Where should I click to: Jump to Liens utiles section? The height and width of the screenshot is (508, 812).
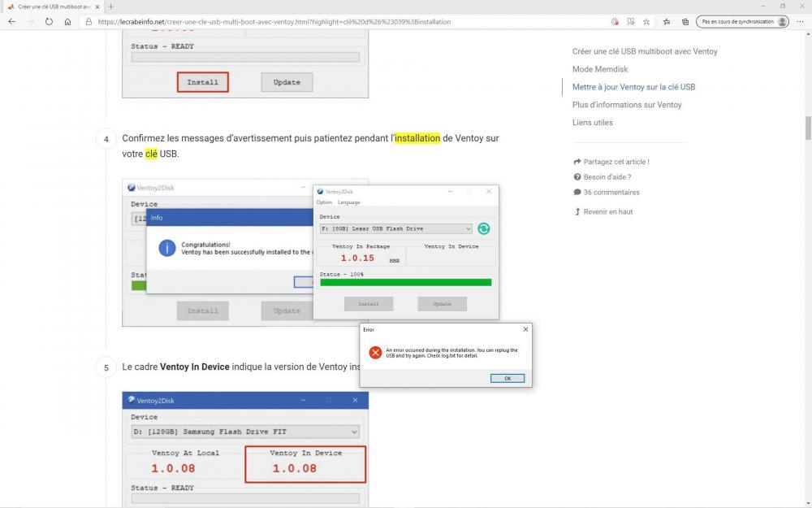pos(593,123)
